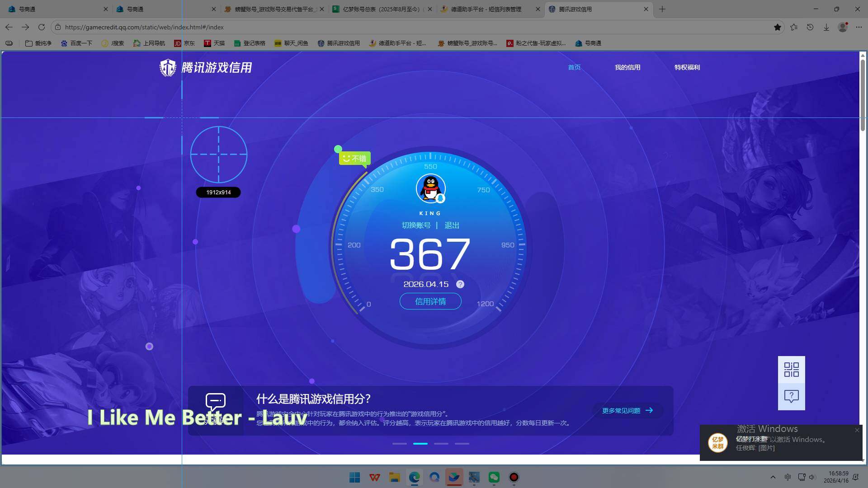Refresh the page using the reload icon
The image size is (868, 488).
click(41, 27)
